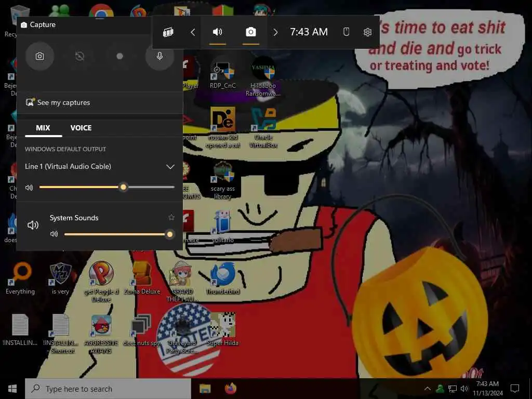Open the russian kid opened a rat icon

click(223, 128)
